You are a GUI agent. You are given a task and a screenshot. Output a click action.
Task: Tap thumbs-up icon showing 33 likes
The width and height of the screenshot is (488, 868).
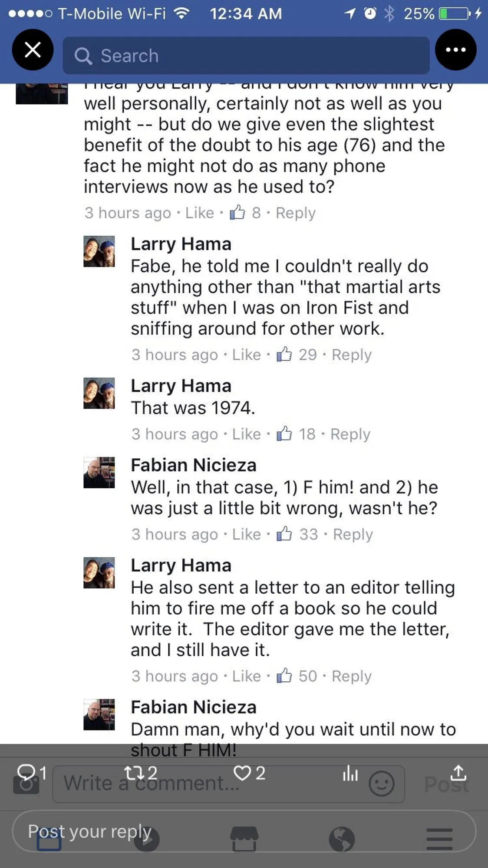(284, 534)
